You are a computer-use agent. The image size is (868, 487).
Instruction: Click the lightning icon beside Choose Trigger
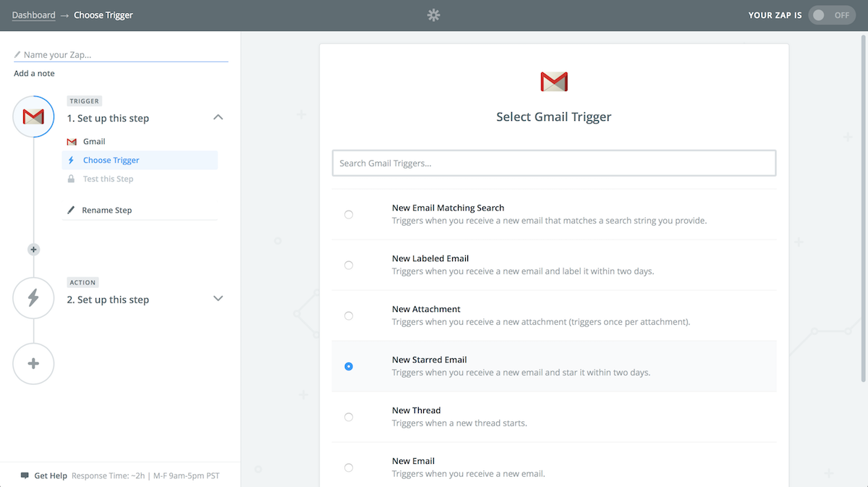pyautogui.click(x=71, y=161)
